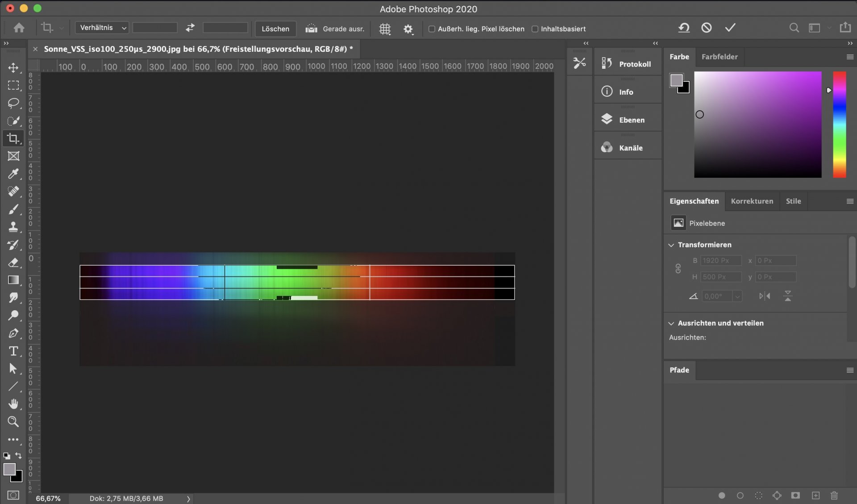Select the Eyedropper tool

pyautogui.click(x=13, y=174)
